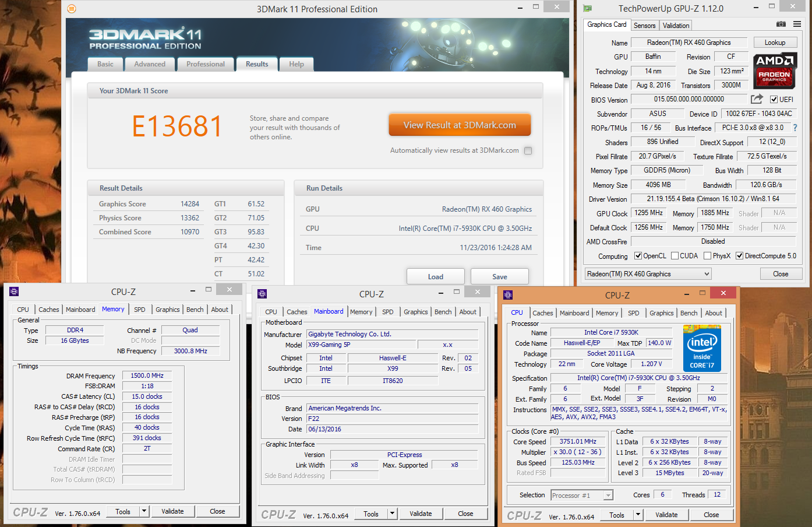Viewport: 812px width, 527px height.
Task: Open Caches tab in CPU-Z Mainboard window
Action: point(296,312)
